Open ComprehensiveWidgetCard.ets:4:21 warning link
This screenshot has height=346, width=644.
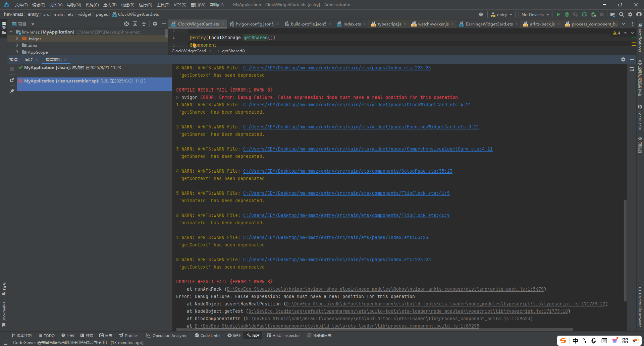click(x=368, y=149)
